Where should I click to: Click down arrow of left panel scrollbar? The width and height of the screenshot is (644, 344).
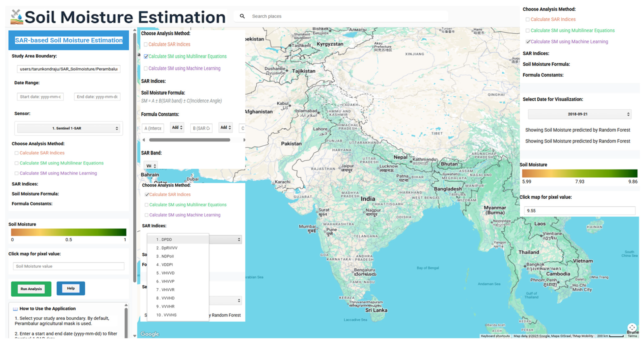point(135,336)
